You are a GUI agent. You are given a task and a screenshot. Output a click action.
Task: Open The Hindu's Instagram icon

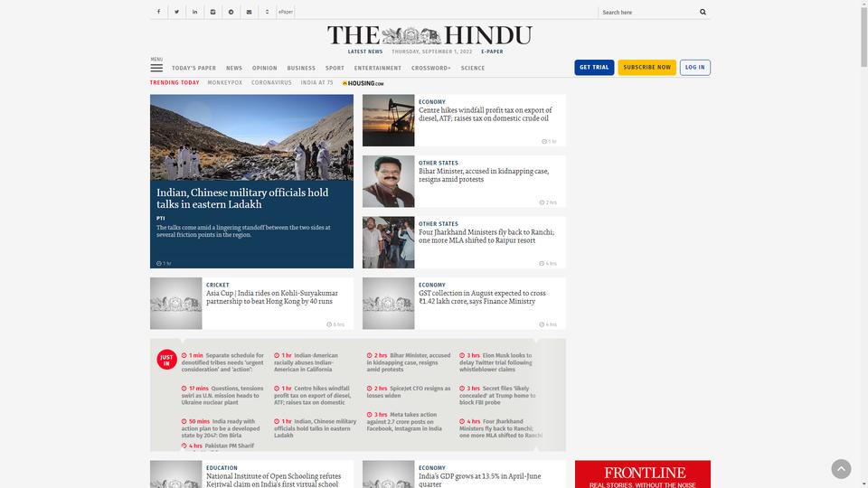coord(213,12)
